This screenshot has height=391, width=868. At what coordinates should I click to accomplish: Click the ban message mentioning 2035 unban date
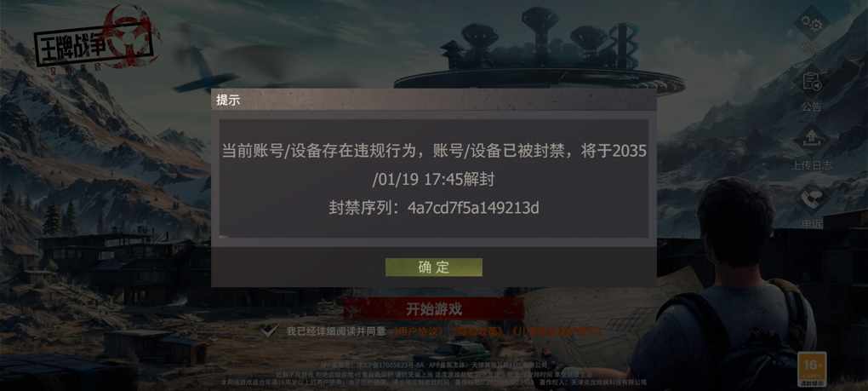(x=433, y=165)
